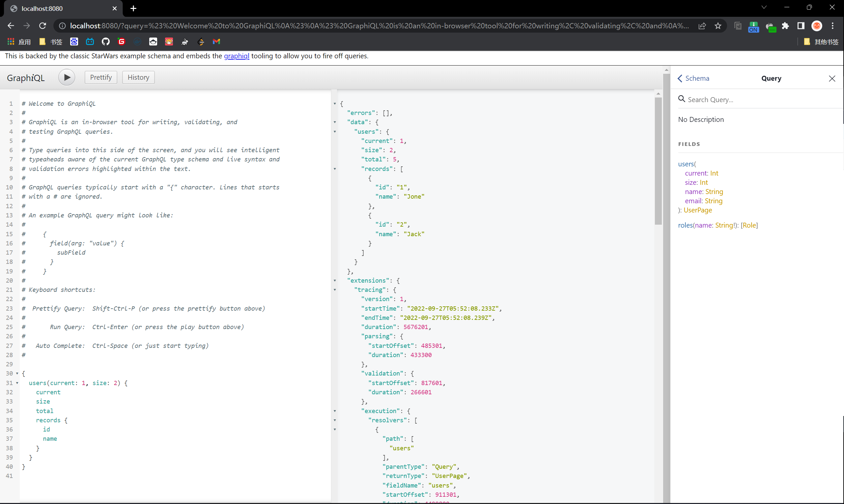The image size is (844, 504).
Task: Click the "Jone" value in results
Action: [414, 197]
